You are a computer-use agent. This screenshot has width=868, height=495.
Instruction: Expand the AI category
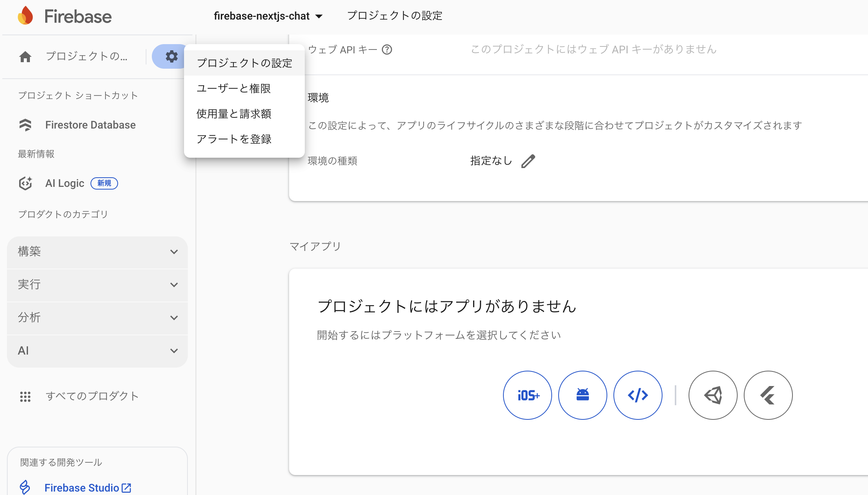97,351
